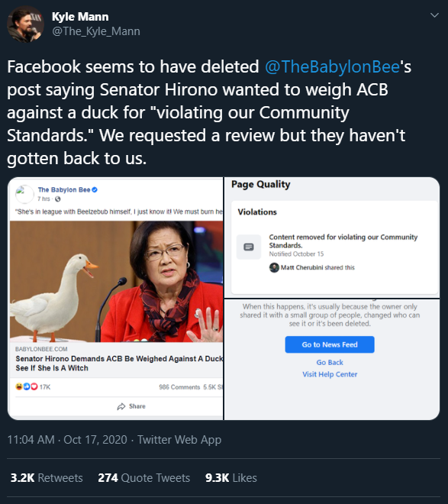Click the Kyle Mann display name
The height and width of the screenshot is (504, 448).
point(80,16)
